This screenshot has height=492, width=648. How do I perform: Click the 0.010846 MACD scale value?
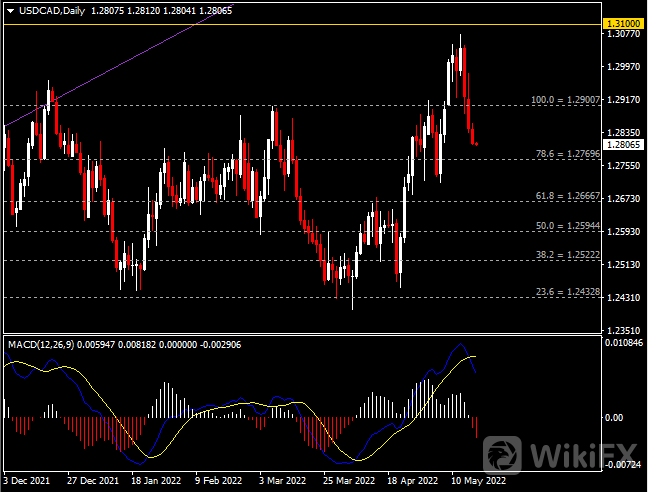pyautogui.click(x=625, y=343)
